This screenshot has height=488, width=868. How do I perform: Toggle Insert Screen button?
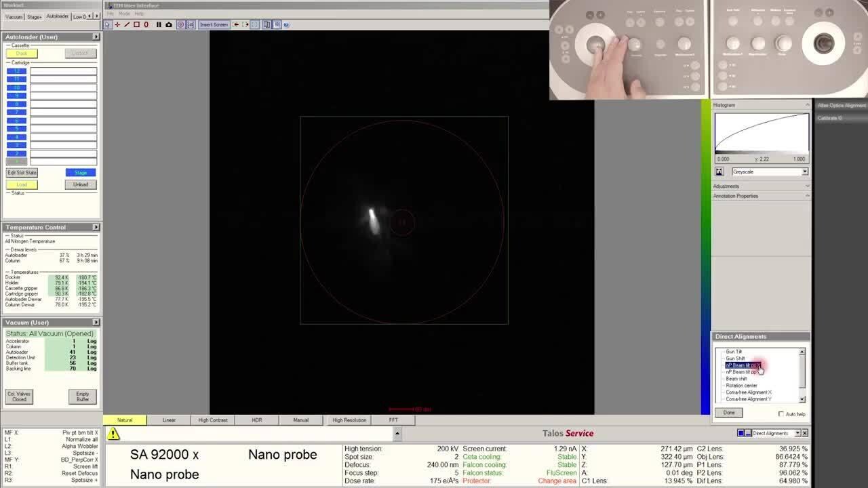click(214, 24)
